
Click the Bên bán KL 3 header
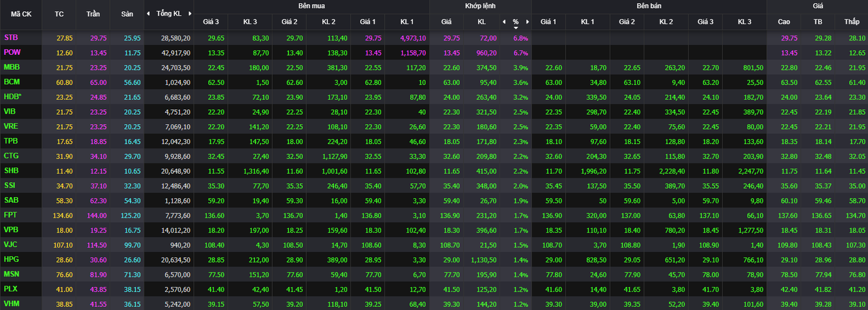(744, 22)
